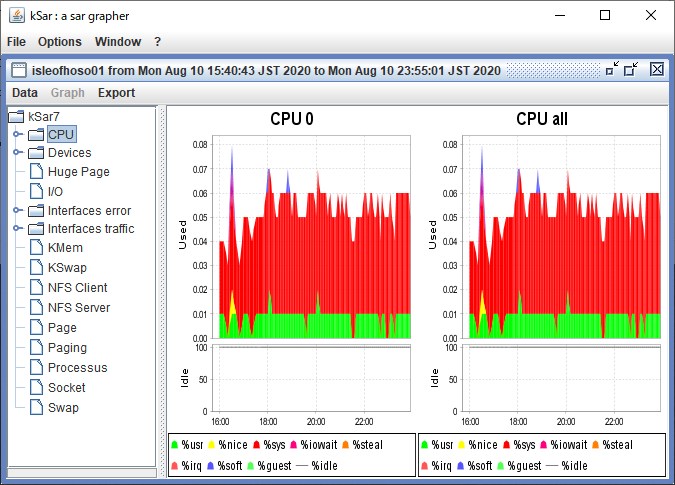675x485 pixels.
Task: Click the kSar Java app icon in title bar
Action: [17, 15]
